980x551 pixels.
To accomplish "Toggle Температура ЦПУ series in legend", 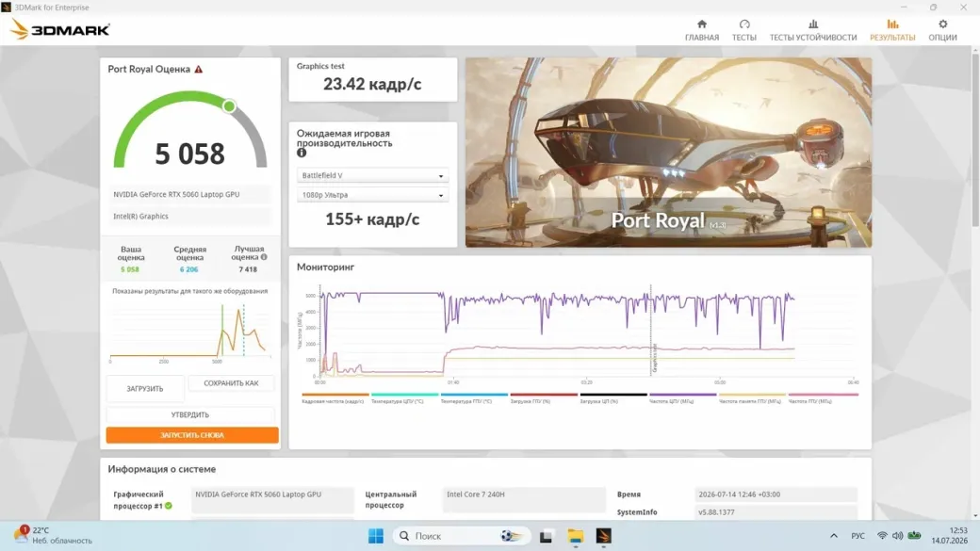I will click(x=404, y=397).
